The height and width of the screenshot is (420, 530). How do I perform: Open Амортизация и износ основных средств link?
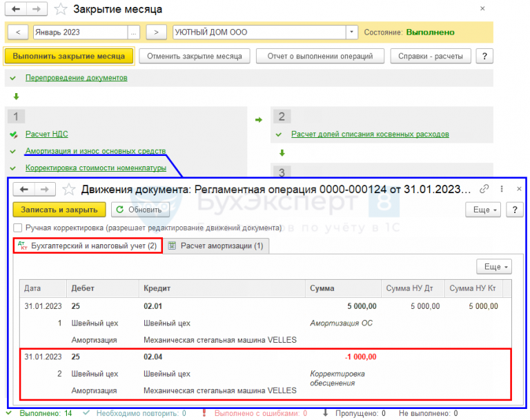click(x=96, y=151)
